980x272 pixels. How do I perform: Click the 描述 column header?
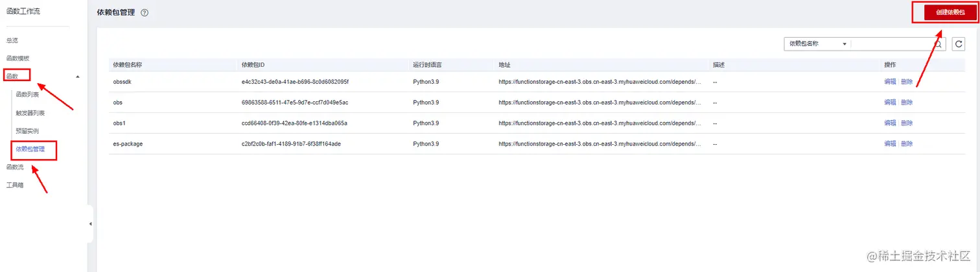(x=719, y=65)
